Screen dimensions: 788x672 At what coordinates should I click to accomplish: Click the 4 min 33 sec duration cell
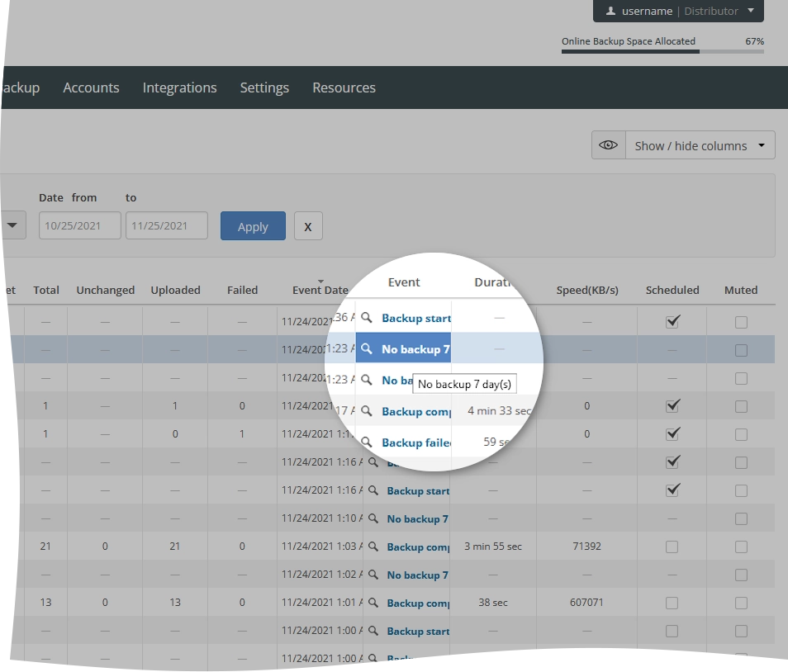point(499,411)
